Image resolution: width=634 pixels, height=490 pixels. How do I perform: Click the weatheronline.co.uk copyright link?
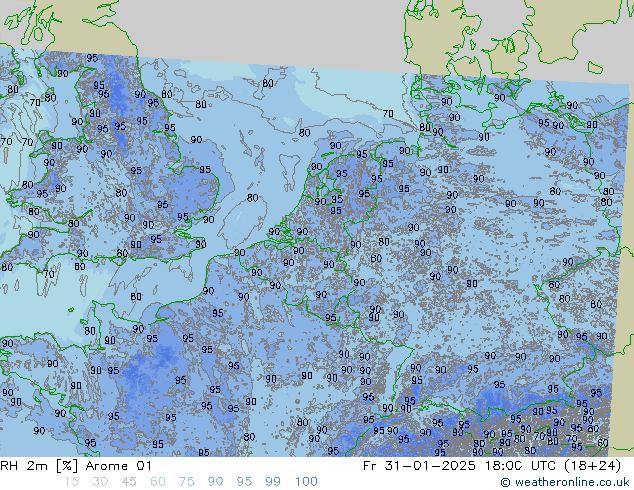(x=565, y=482)
